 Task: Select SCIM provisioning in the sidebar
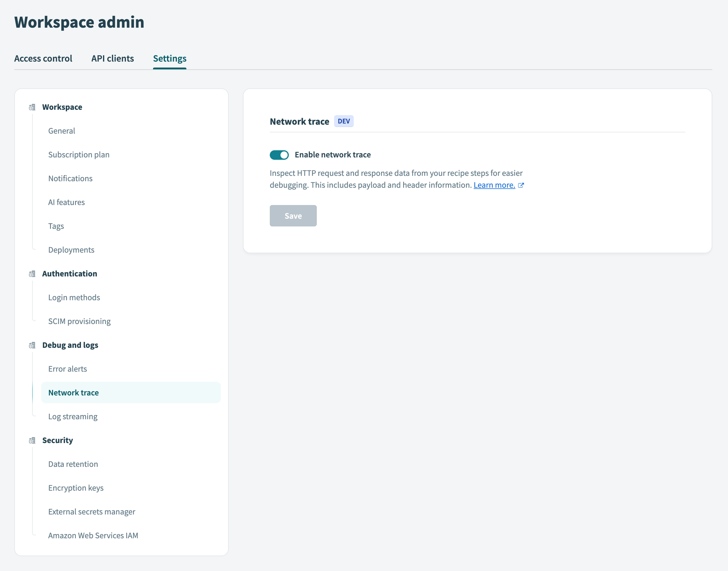pyautogui.click(x=79, y=321)
